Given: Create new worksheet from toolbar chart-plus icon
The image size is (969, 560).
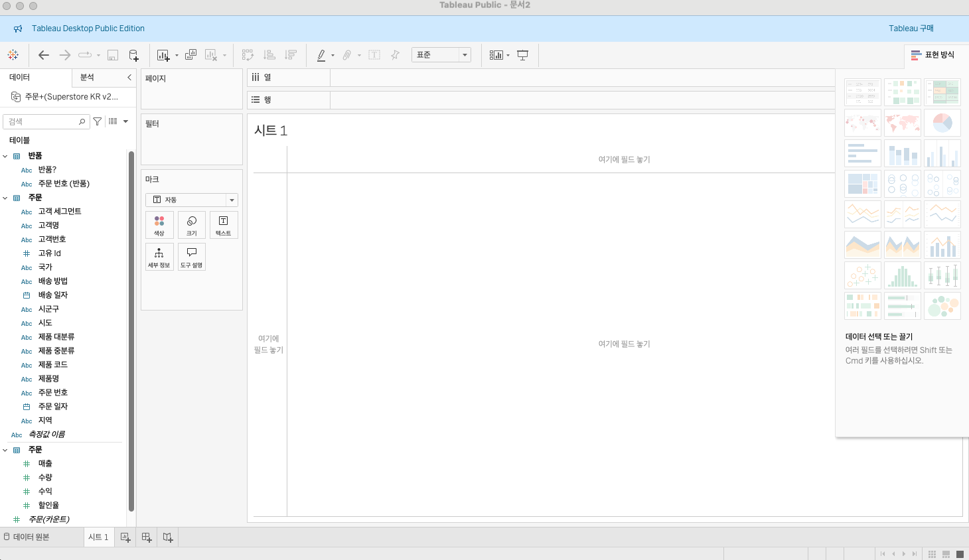Looking at the screenshot, I should tap(163, 55).
